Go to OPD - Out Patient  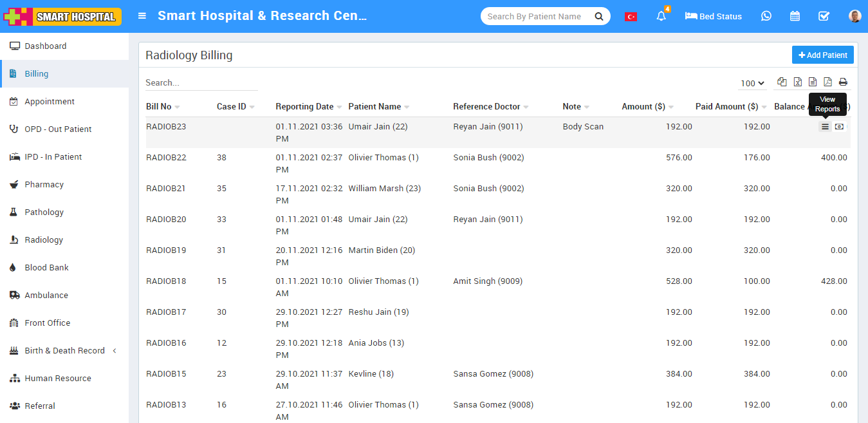tap(64, 129)
